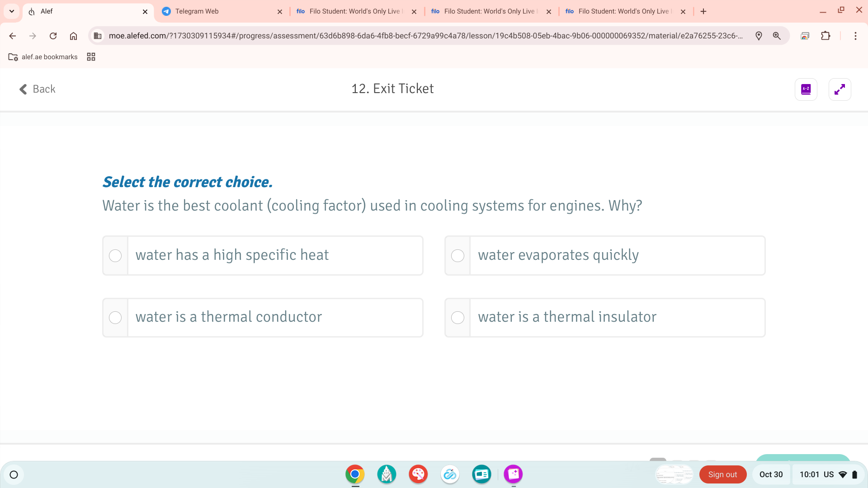Click the zoom magnifier icon in address bar
The image size is (868, 488).
777,36
